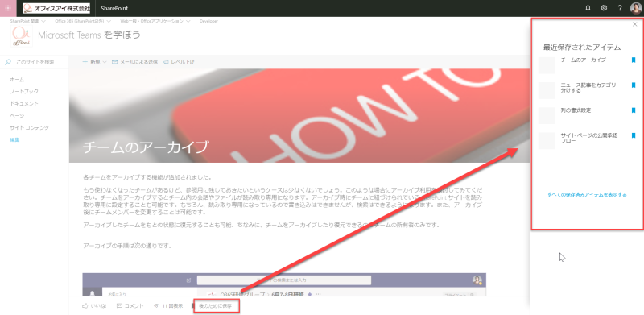
Task: Click the bookmark icon beside 後のために保存
Action: (193, 306)
